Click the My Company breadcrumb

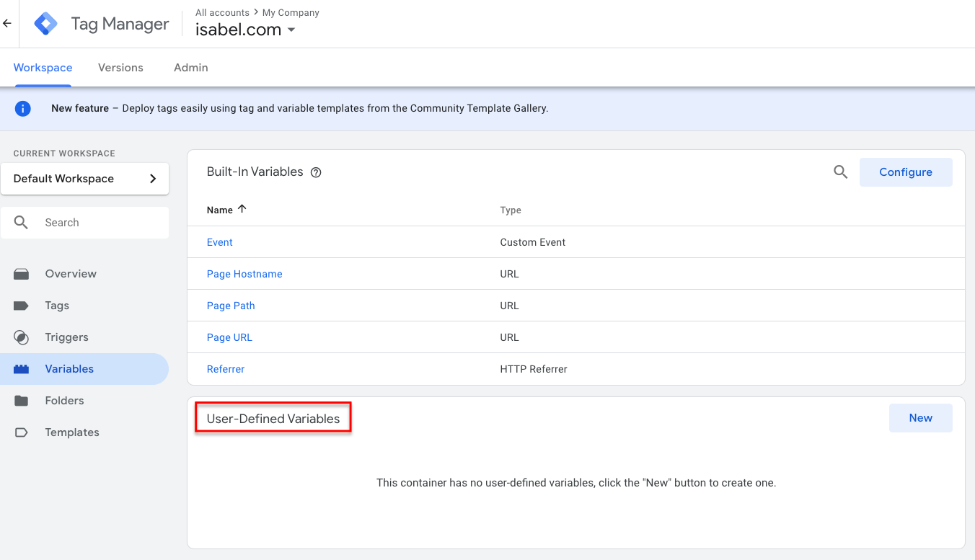(x=291, y=12)
